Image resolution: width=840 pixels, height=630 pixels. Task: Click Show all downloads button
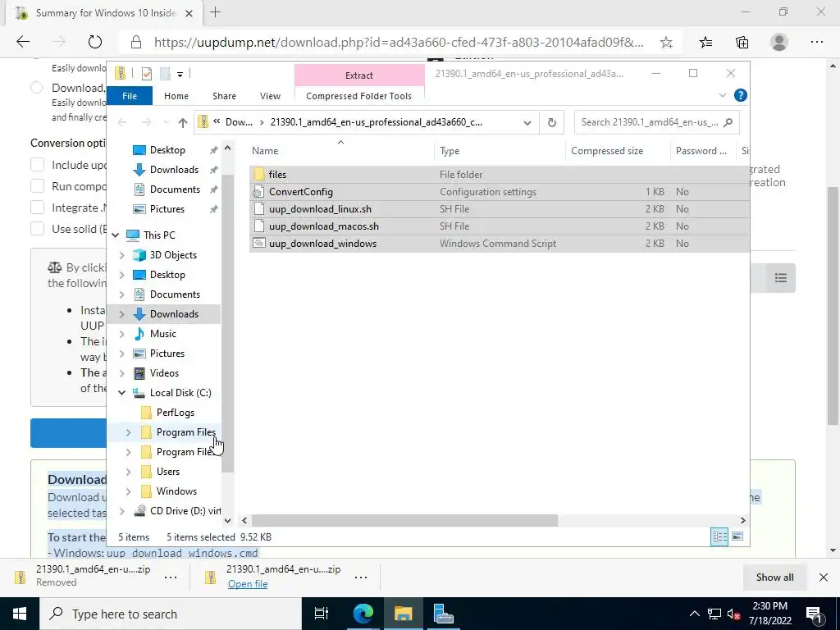point(774,577)
